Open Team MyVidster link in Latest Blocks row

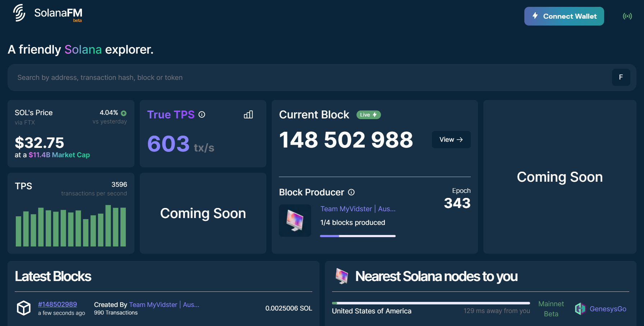pyautogui.click(x=164, y=305)
